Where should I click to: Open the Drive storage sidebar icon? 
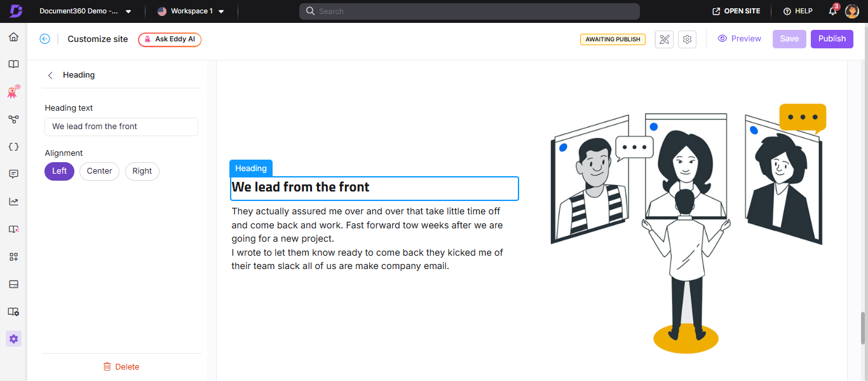[13, 284]
